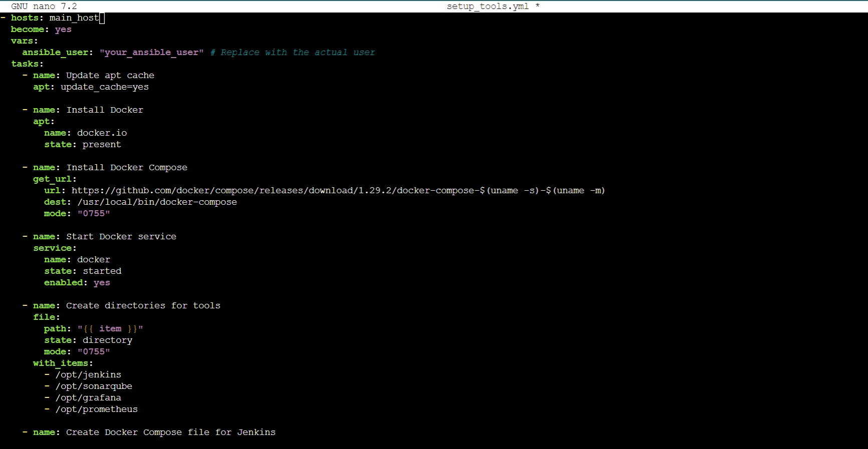Click the 'service:' module key

(x=55, y=248)
